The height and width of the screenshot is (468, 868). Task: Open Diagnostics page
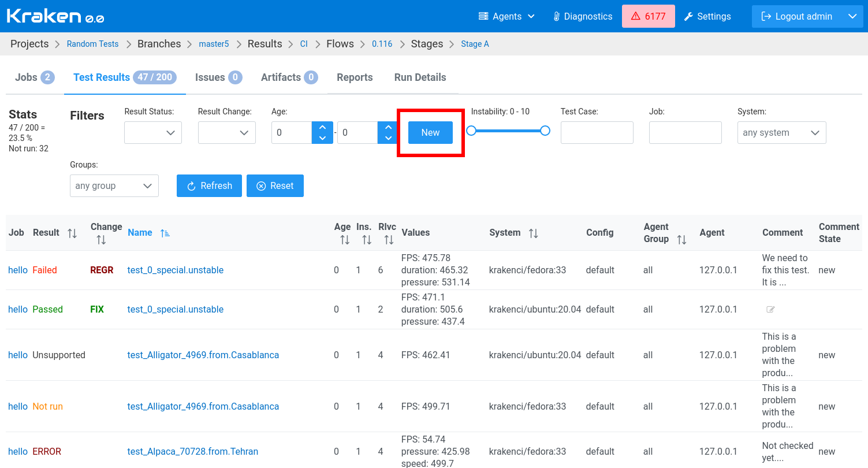[x=582, y=16]
